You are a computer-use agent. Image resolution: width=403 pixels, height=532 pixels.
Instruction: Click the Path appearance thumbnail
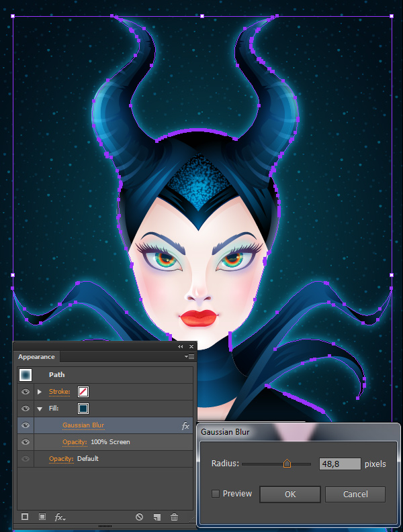pyautogui.click(x=26, y=374)
